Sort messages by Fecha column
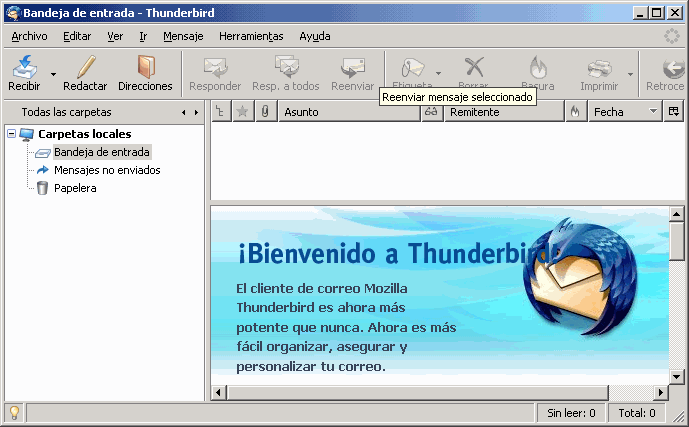The image size is (689, 427). pyautogui.click(x=625, y=112)
